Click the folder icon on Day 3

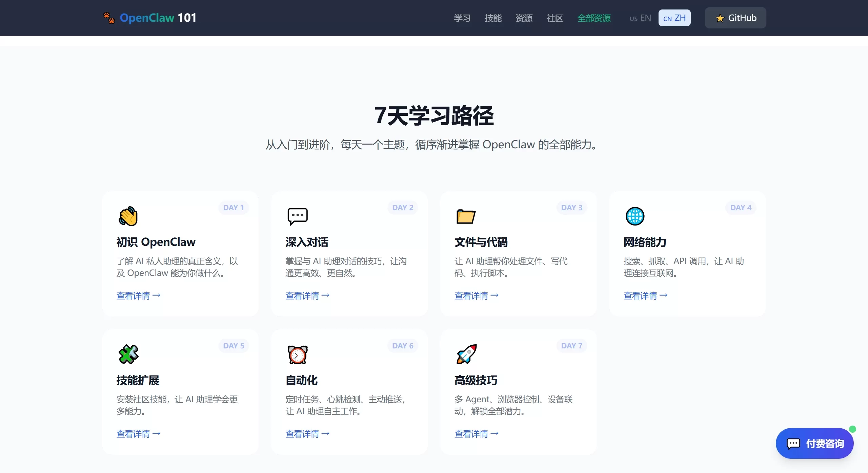click(x=466, y=216)
